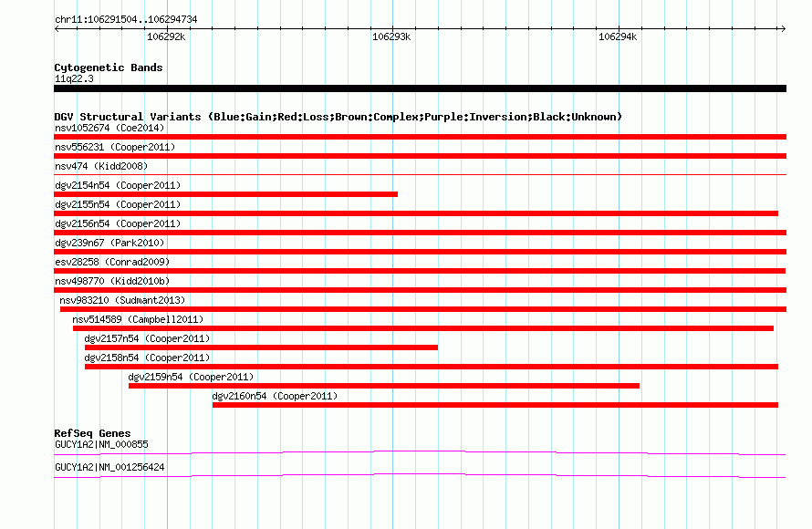Image resolution: width=812 pixels, height=529 pixels.
Task: Open variant nsv1052674 (Coe2014) label
Action: 109,128
